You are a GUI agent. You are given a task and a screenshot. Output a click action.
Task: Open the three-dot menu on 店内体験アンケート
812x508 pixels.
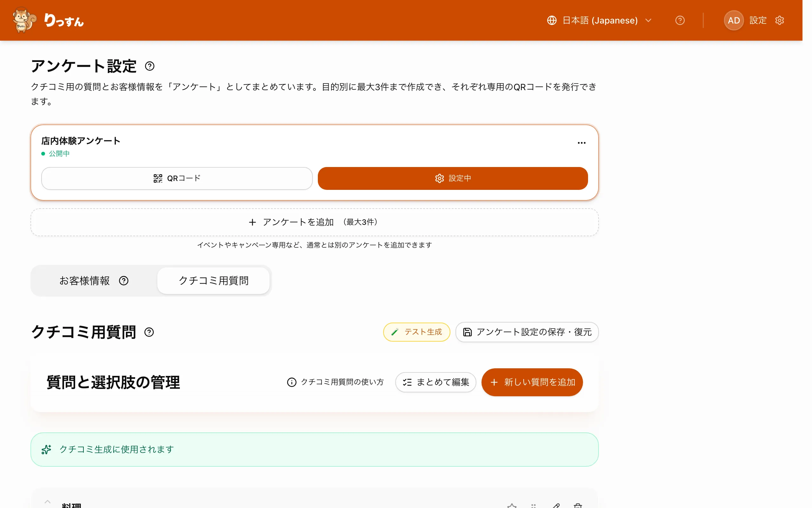581,143
